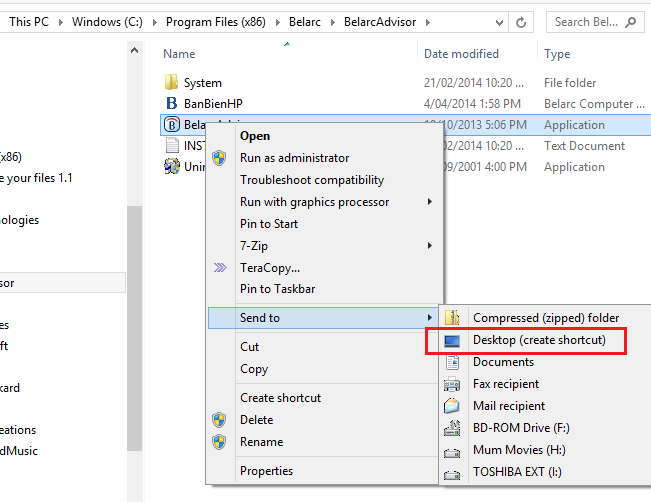
Task: Send to Fax recipient
Action: pos(506,384)
